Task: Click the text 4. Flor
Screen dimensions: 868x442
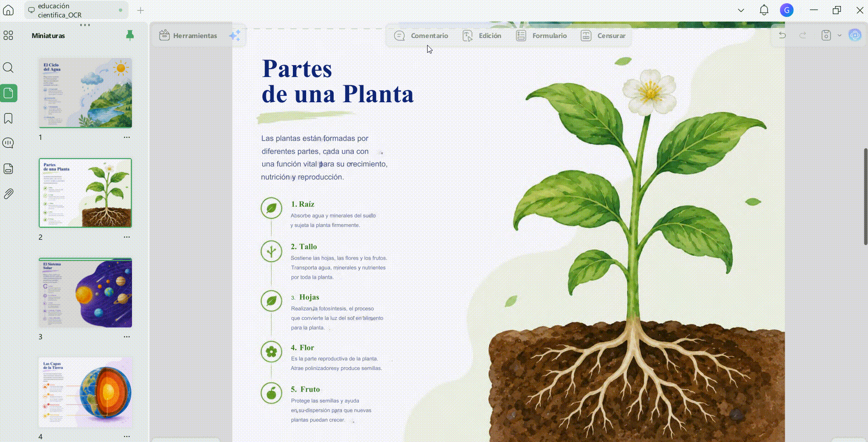Action: coord(302,348)
